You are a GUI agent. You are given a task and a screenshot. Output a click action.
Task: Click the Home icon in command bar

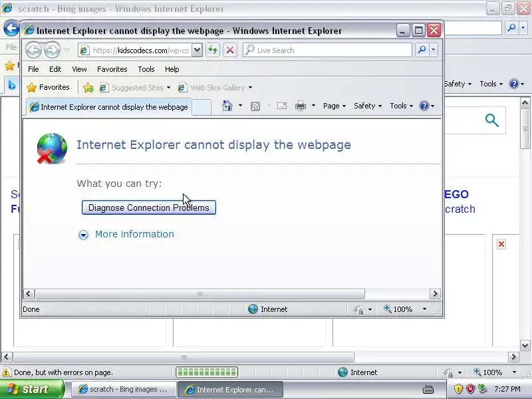[x=227, y=106]
